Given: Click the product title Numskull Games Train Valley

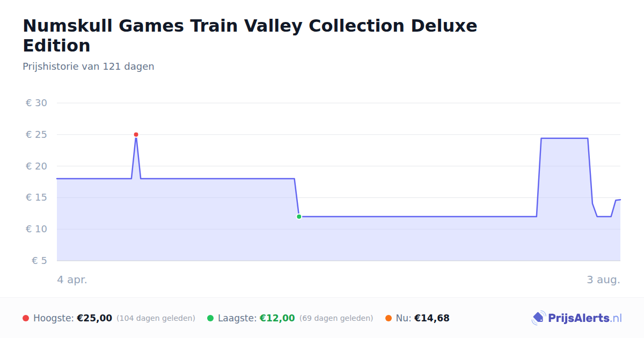Looking at the screenshot, I should 250,35.
